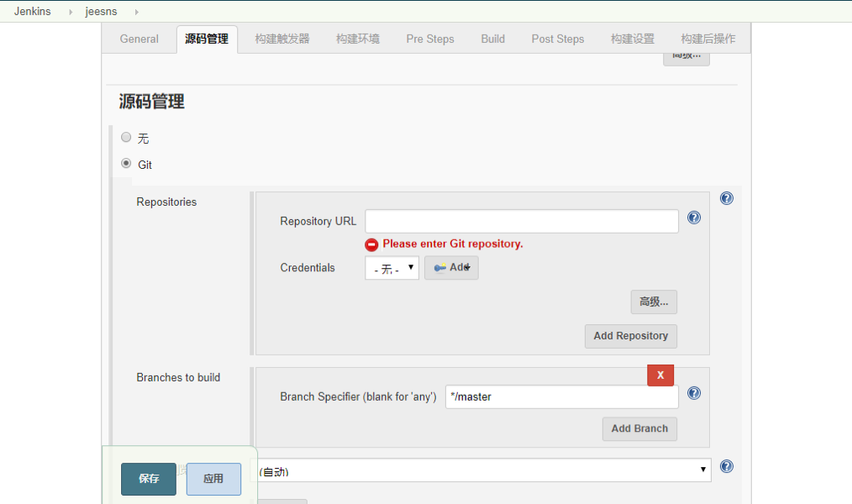The image size is (852, 504).
Task: Click breadcrumb arrow after Jenkins
Action: (x=71, y=12)
